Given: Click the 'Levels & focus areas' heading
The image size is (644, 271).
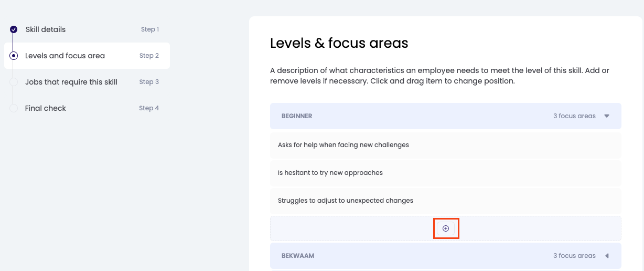Looking at the screenshot, I should [339, 43].
